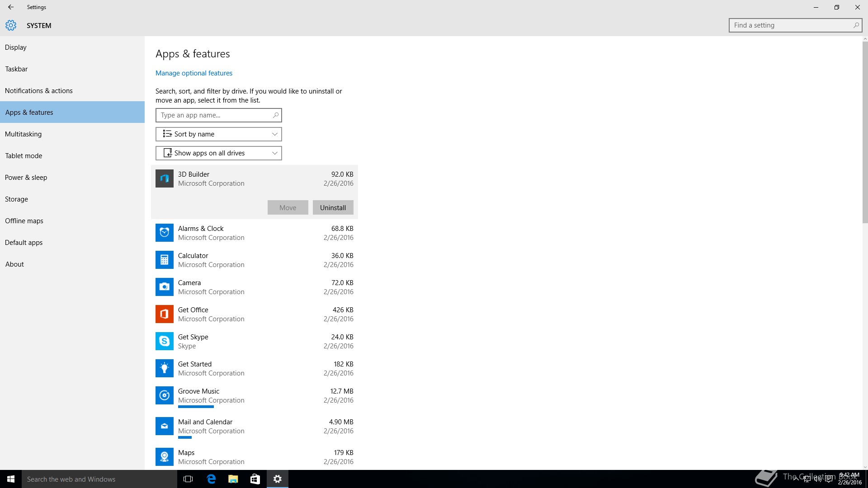The width and height of the screenshot is (868, 488).
Task: Click the 3D Builder app icon
Action: click(165, 178)
